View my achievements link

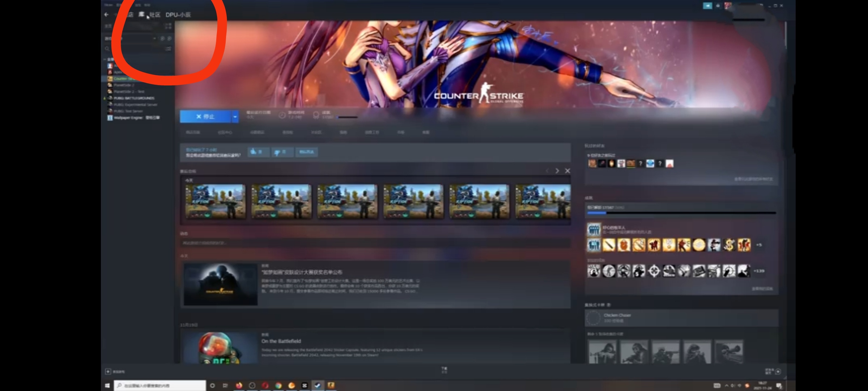pyautogui.click(x=762, y=289)
